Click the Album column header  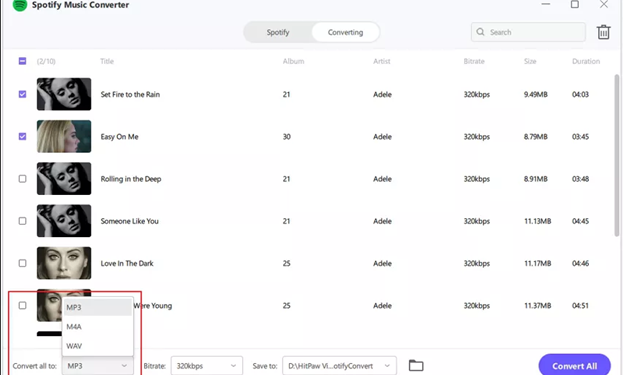pyautogui.click(x=293, y=61)
